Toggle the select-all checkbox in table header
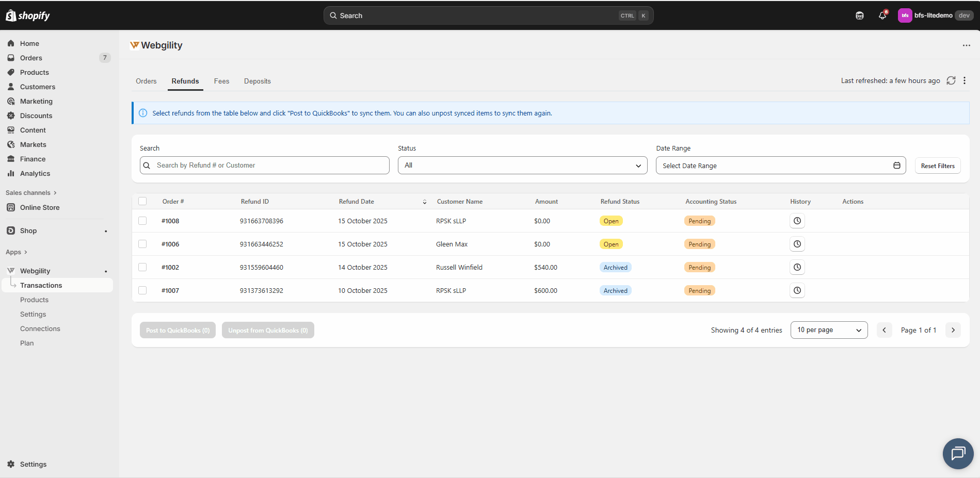Viewport: 980px width, 478px height. (142, 201)
